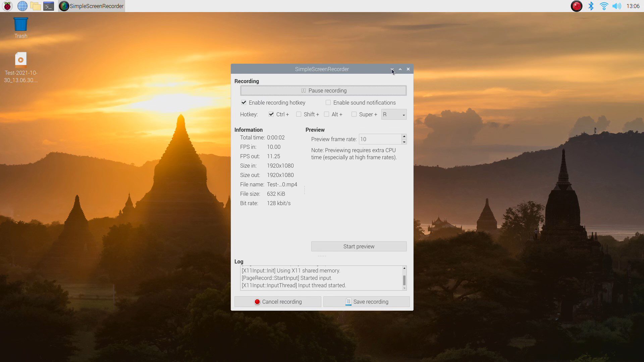Click the volume speaker icon
Image resolution: width=644 pixels, height=362 pixels.
[616, 6]
